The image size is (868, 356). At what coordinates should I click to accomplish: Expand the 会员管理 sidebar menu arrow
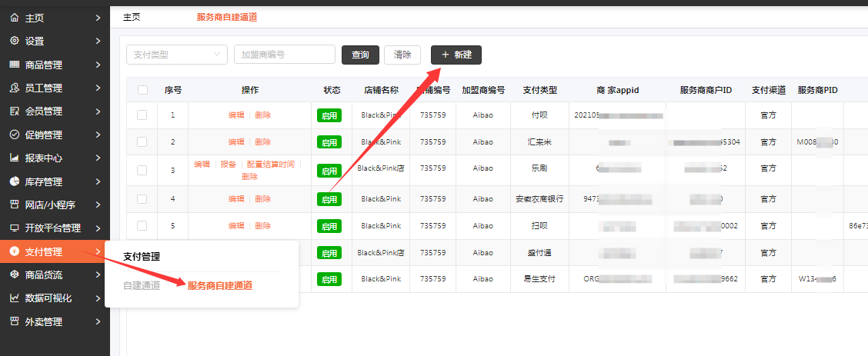[98, 111]
